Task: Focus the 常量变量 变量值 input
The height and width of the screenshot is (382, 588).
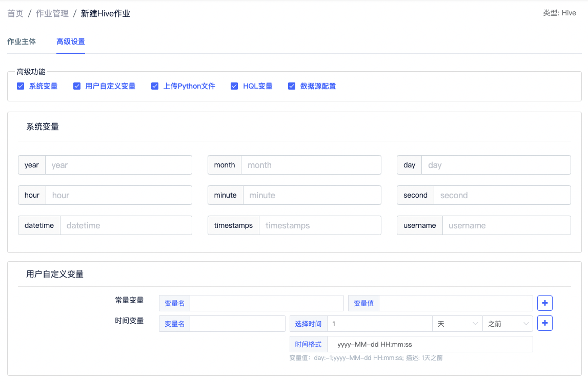Action: pyautogui.click(x=456, y=303)
